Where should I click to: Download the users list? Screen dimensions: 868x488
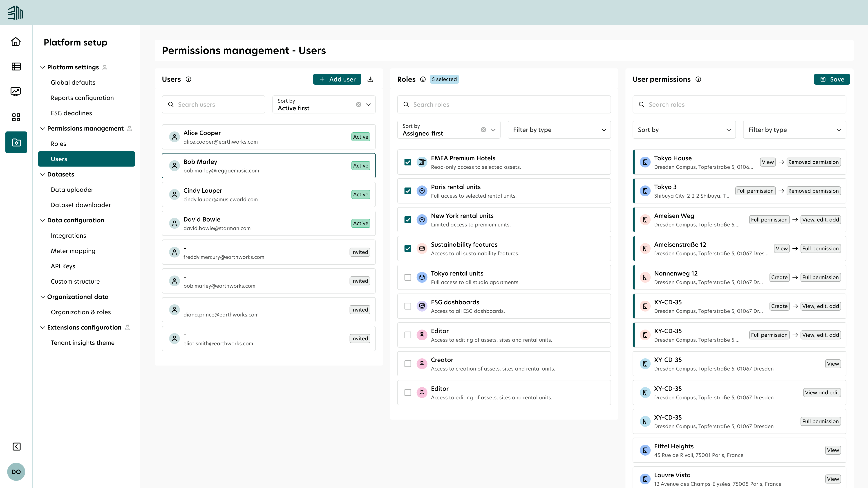point(370,79)
